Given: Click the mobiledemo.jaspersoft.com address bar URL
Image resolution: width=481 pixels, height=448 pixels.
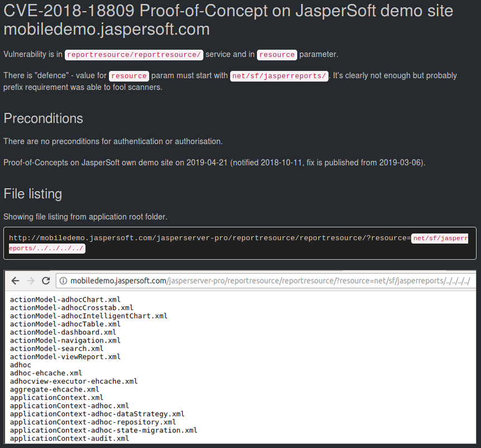Looking at the screenshot, I should tap(270, 281).
